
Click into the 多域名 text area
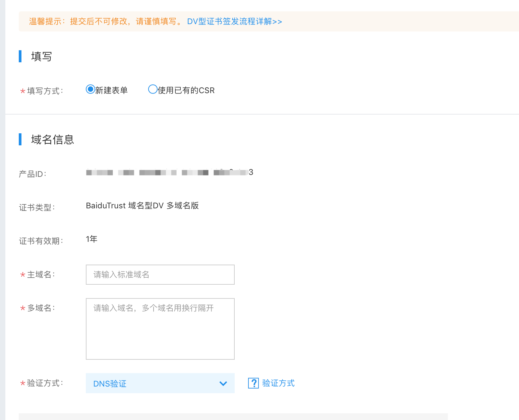[160, 329]
